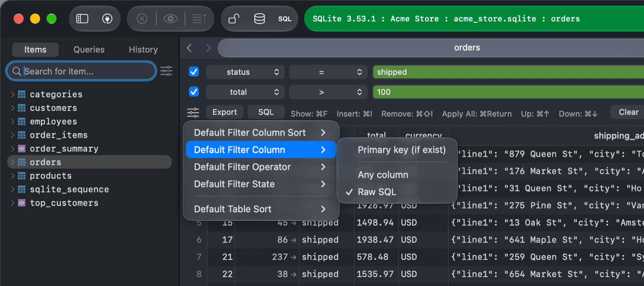
Task: Click the shipping_ad column header
Action: tap(619, 136)
